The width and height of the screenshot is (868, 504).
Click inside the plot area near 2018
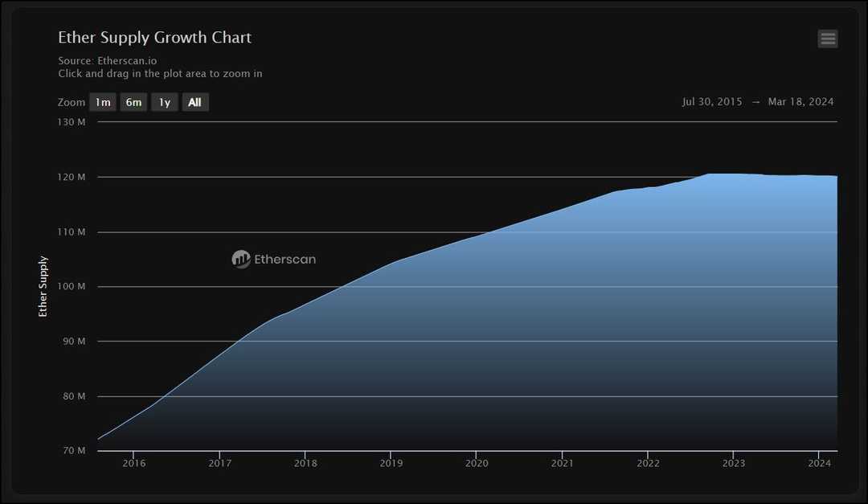tap(305, 362)
